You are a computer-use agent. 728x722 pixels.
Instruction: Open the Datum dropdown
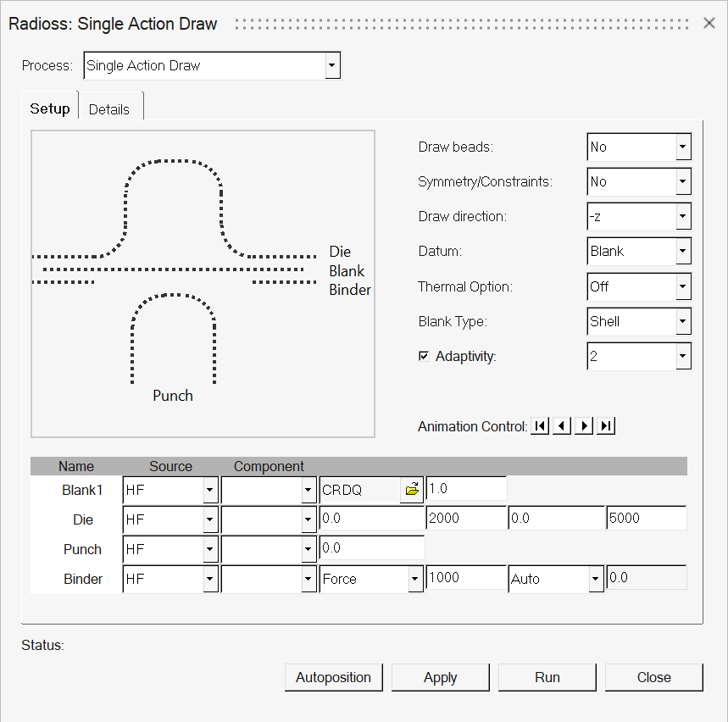pyautogui.click(x=683, y=251)
